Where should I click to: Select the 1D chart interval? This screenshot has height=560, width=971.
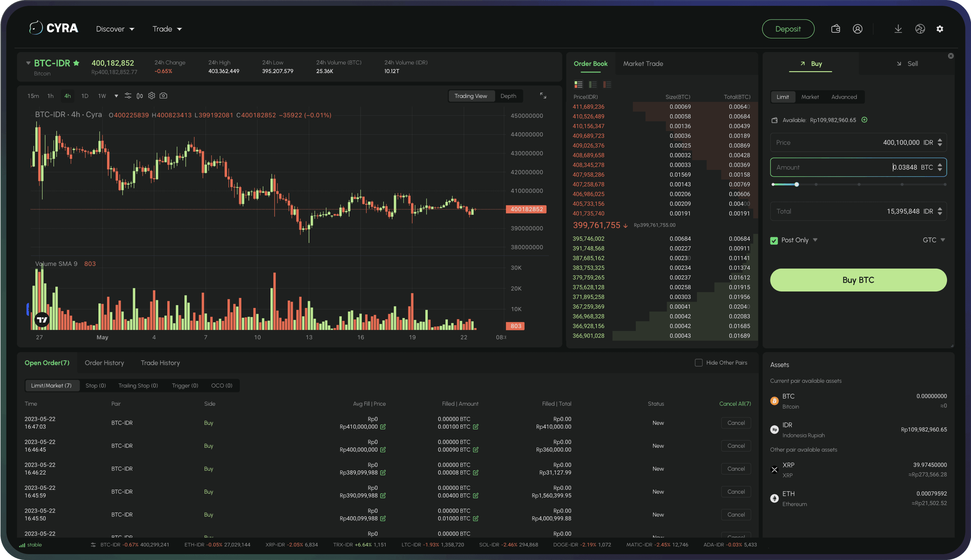tap(84, 96)
